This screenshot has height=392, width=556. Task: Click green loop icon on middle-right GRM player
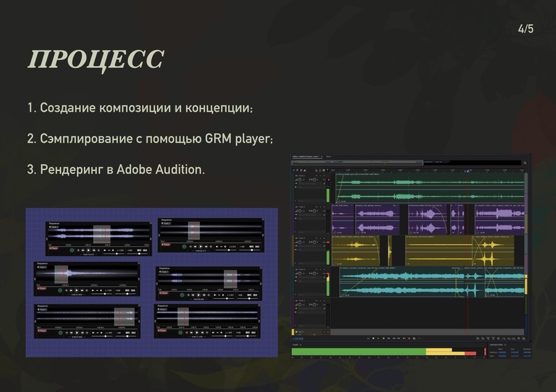click(x=182, y=295)
